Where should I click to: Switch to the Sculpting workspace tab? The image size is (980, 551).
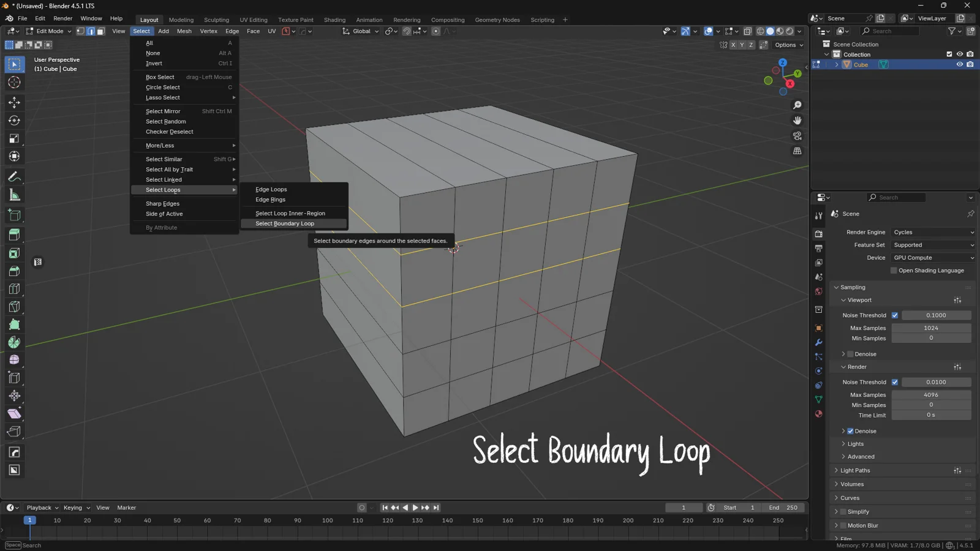[216, 20]
